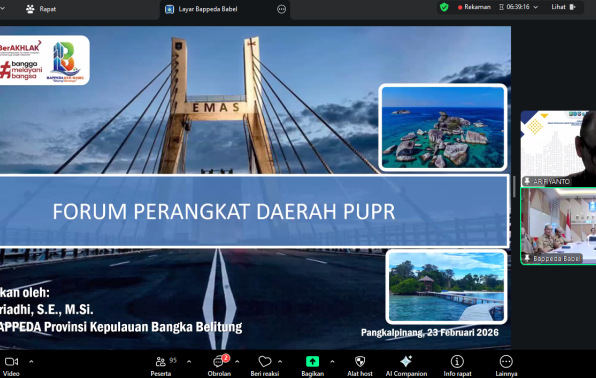Launch AI Companion sparkle icon
The image size is (596, 378).
pos(406,361)
